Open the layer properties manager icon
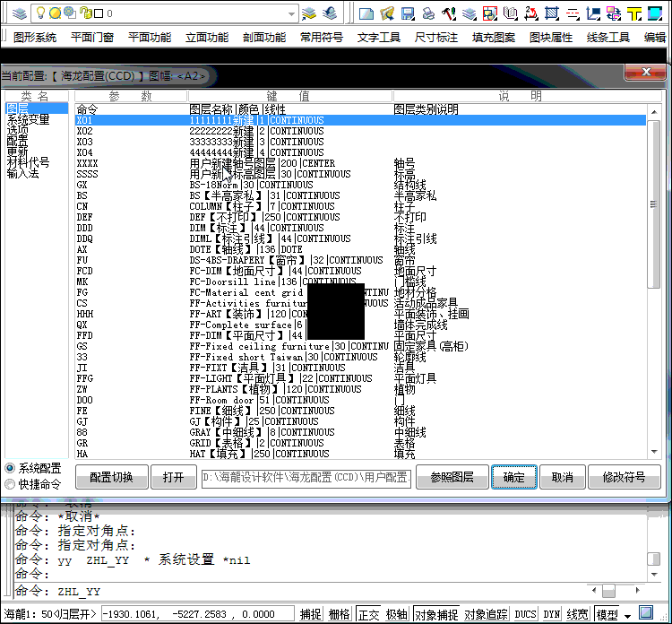The width and height of the screenshot is (672, 624). click(x=20, y=13)
